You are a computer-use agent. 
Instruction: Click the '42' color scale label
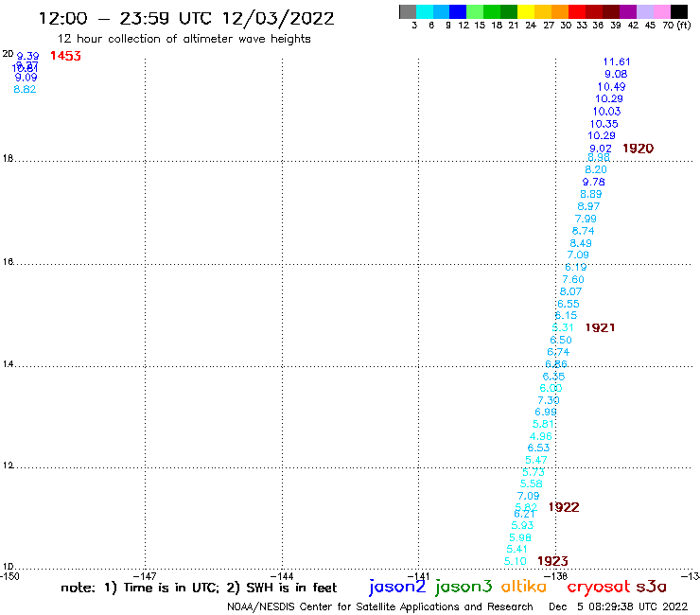(x=633, y=25)
